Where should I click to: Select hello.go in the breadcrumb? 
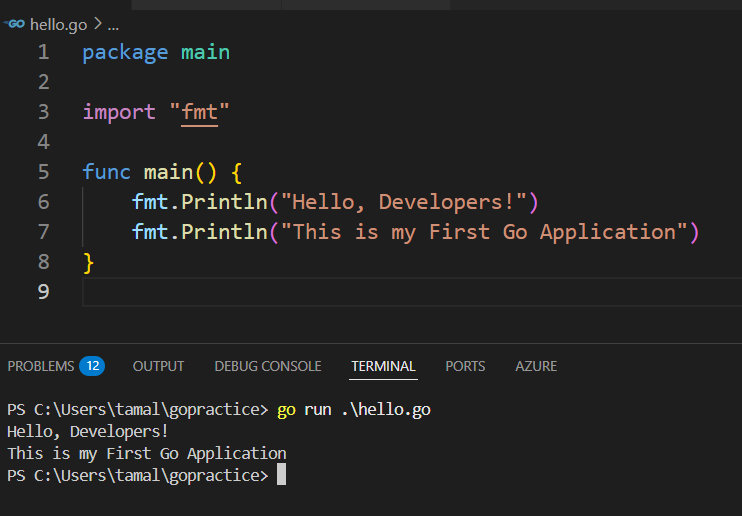[x=58, y=25]
